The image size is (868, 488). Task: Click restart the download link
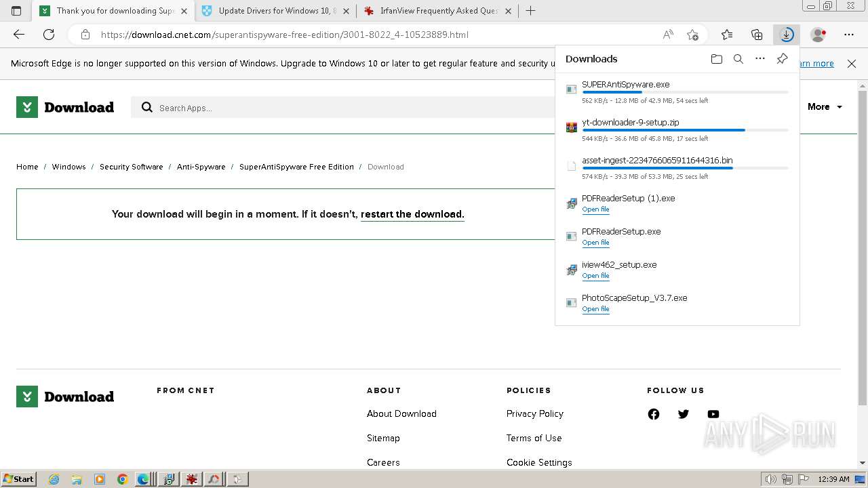412,214
